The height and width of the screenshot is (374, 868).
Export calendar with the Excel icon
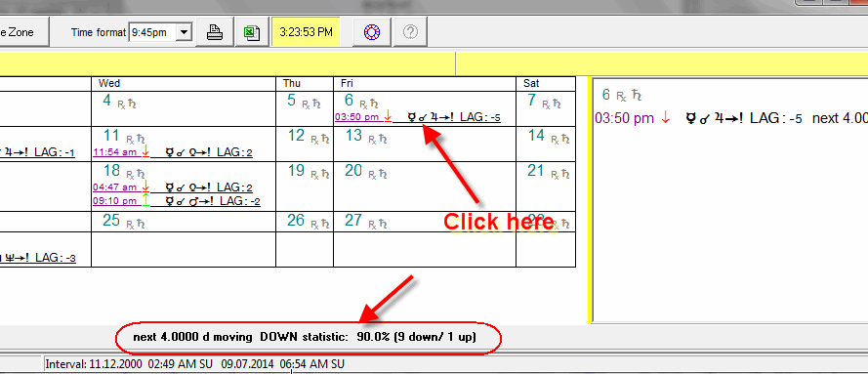(252, 32)
